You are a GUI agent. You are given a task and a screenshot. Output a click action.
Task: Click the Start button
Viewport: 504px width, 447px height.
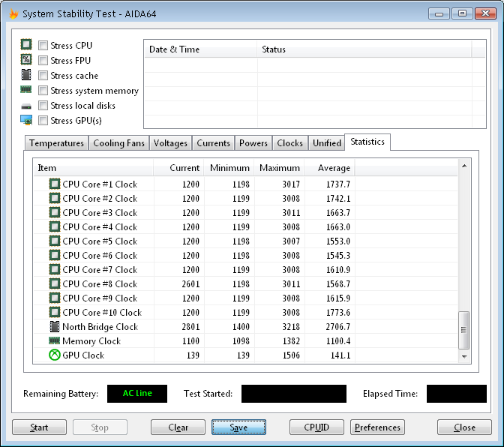click(x=39, y=427)
